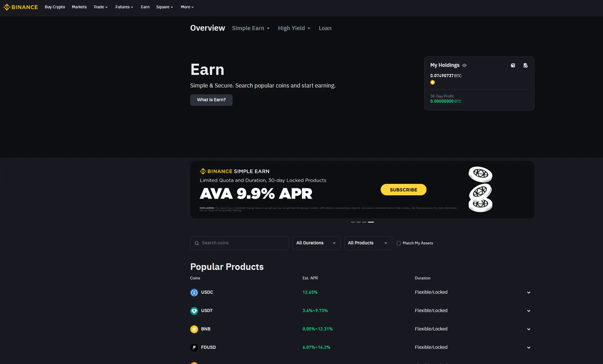Open the Markets page
The height and width of the screenshot is (364, 603).
79,7
